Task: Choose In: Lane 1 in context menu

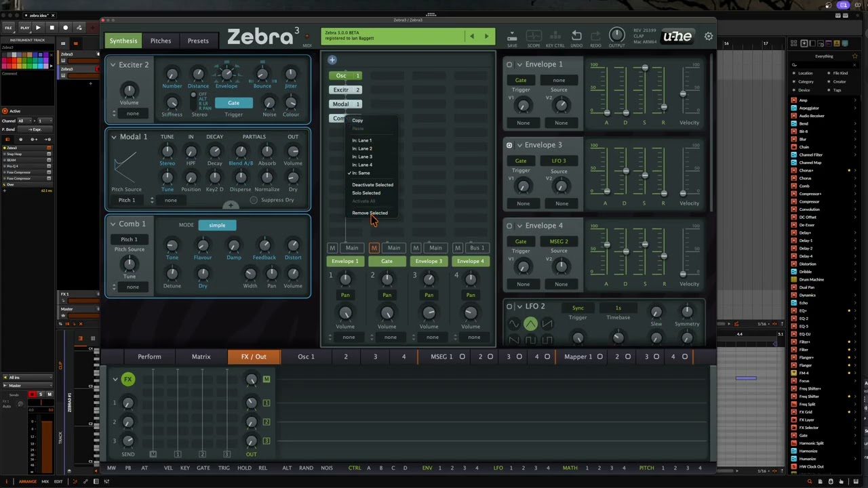Action: point(362,140)
